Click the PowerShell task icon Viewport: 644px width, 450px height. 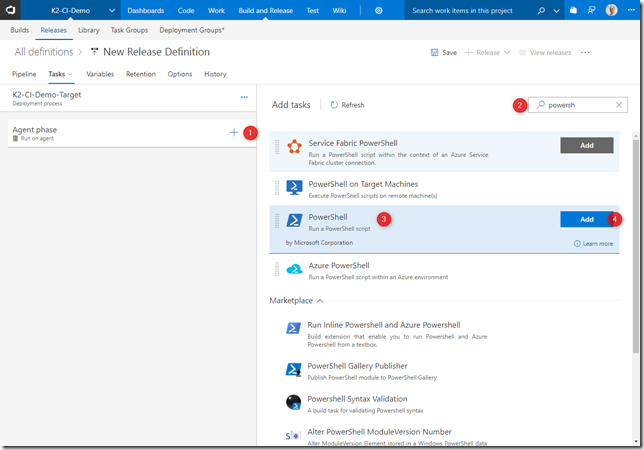coord(294,220)
